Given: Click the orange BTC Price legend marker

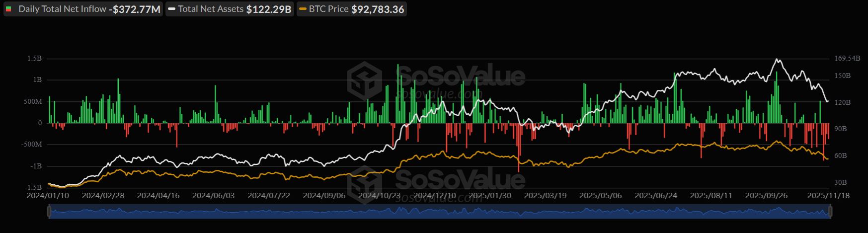Looking at the screenshot, I should click(x=303, y=9).
